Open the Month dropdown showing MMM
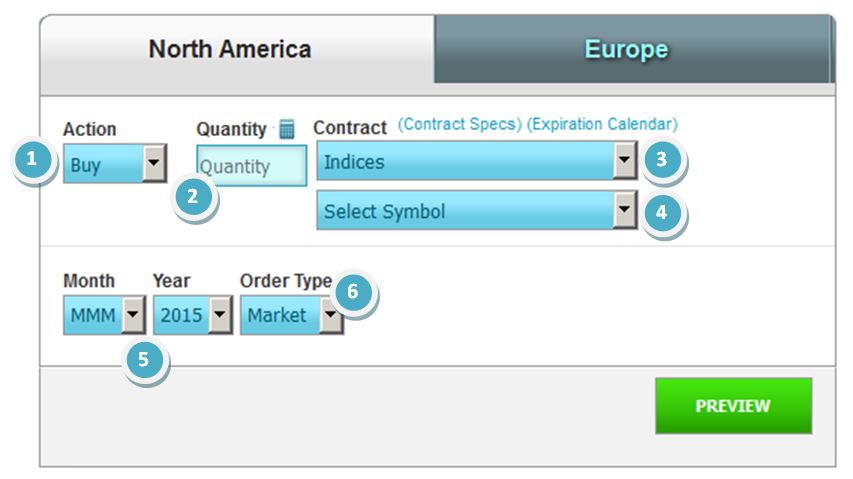 (104, 314)
